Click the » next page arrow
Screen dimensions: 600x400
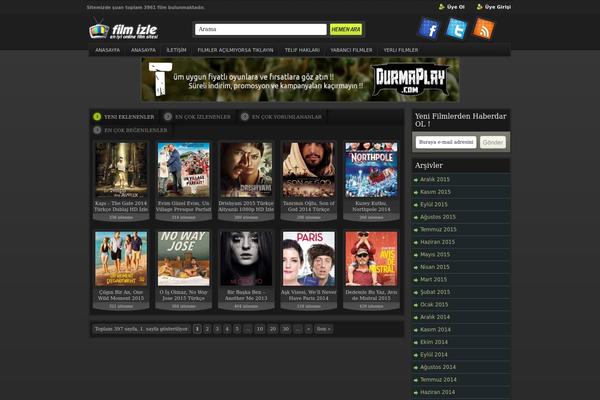click(x=308, y=329)
